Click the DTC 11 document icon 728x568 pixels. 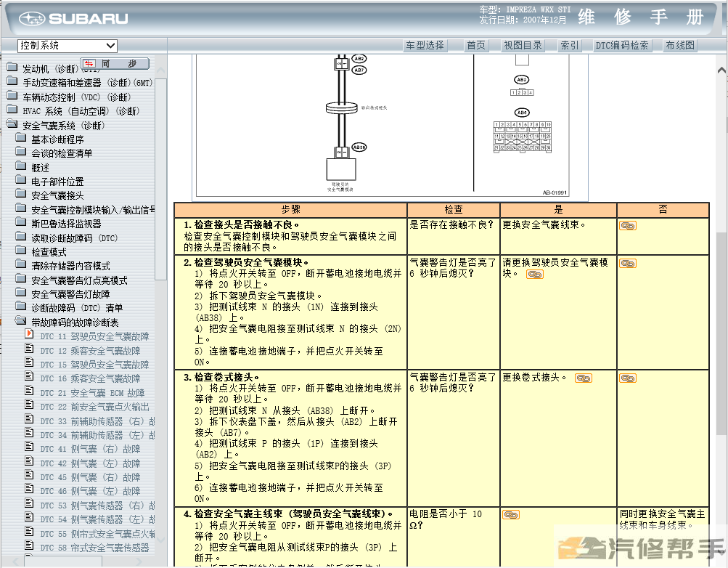pyautogui.click(x=29, y=335)
